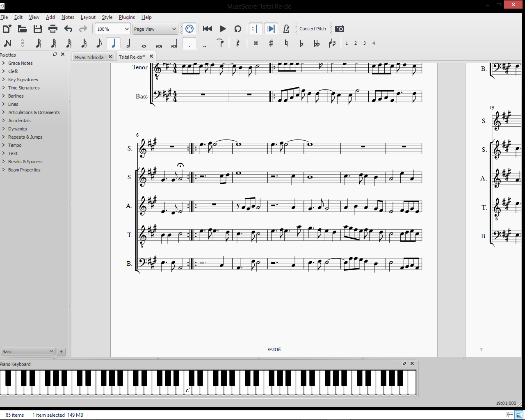Select whole note duration
Viewport: 525px width, 420px height.
pyautogui.click(x=144, y=45)
